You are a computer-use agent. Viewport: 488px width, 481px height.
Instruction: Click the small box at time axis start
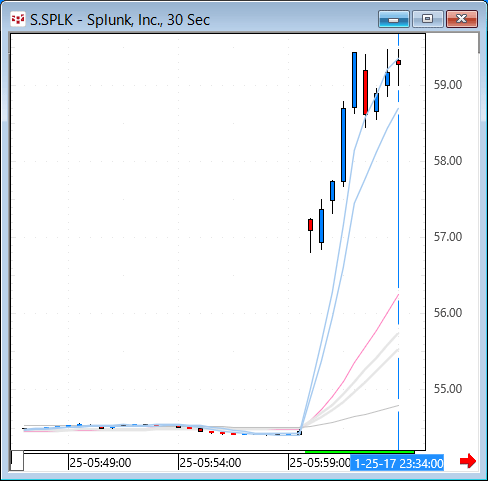[x=17, y=460]
